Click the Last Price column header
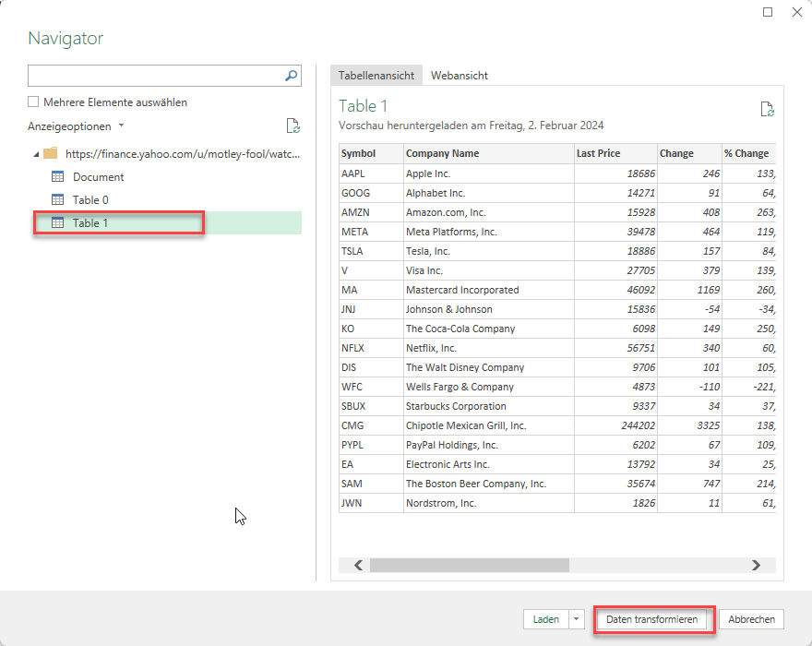 click(615, 153)
